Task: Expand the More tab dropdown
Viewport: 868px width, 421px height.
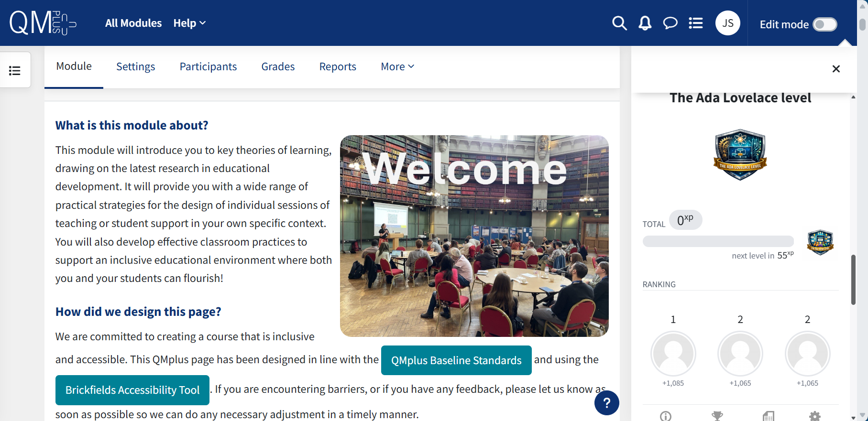Action: [x=397, y=66]
